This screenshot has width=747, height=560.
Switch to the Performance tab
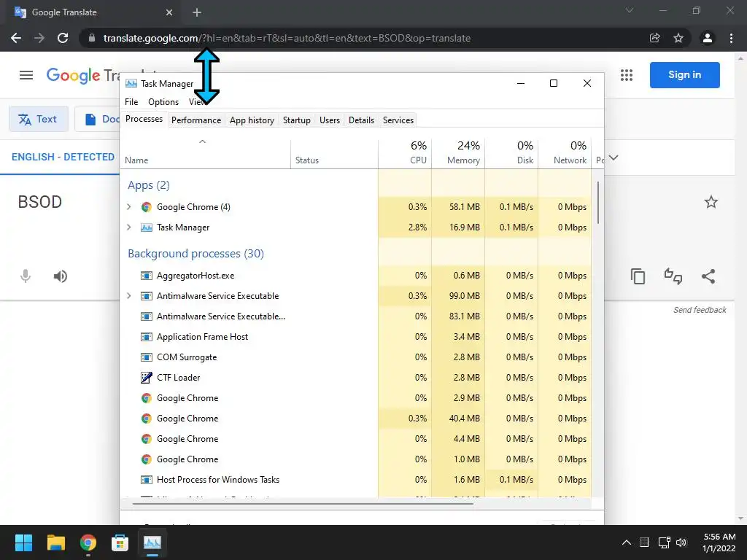196,120
